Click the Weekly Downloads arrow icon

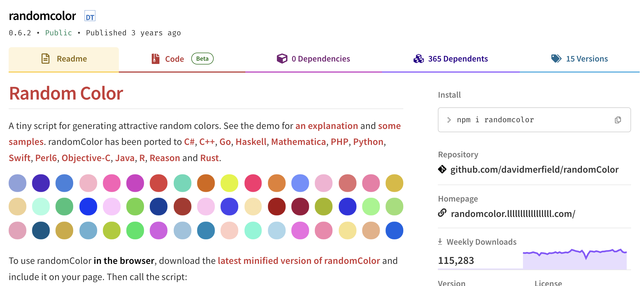(x=440, y=242)
